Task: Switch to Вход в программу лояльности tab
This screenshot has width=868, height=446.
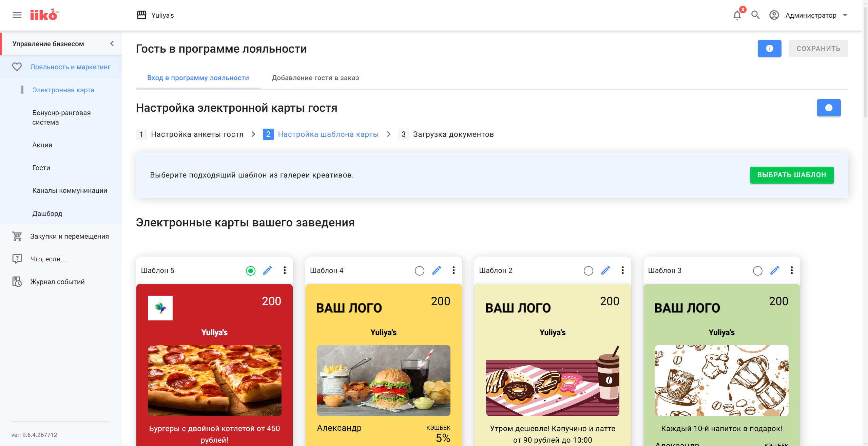Action: coord(198,78)
